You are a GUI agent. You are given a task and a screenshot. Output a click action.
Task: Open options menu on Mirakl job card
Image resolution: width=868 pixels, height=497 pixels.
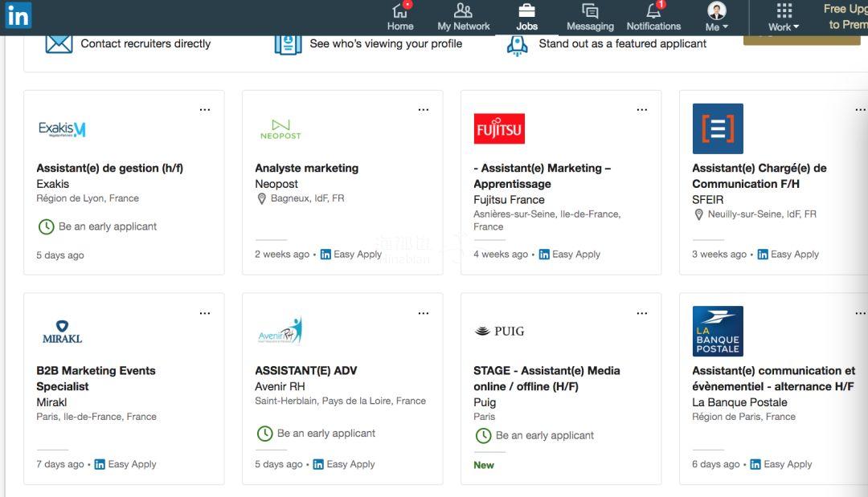(x=205, y=313)
